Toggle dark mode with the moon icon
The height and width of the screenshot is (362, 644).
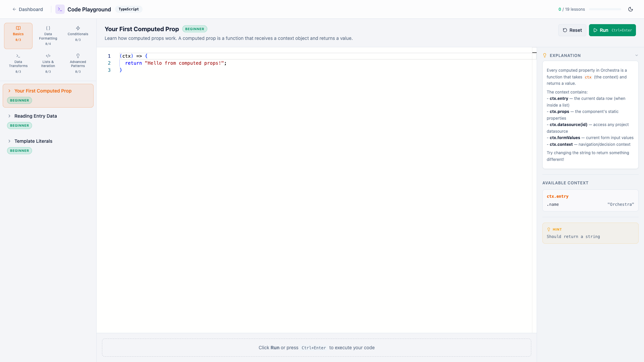click(x=631, y=9)
